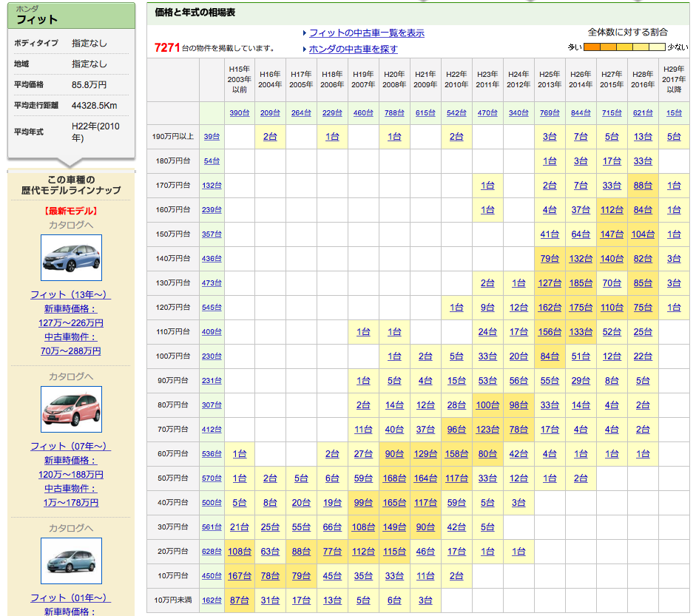Screen dimensions: 696x616
Task: Click the 70万～288万円 used price link
Action: point(70,351)
